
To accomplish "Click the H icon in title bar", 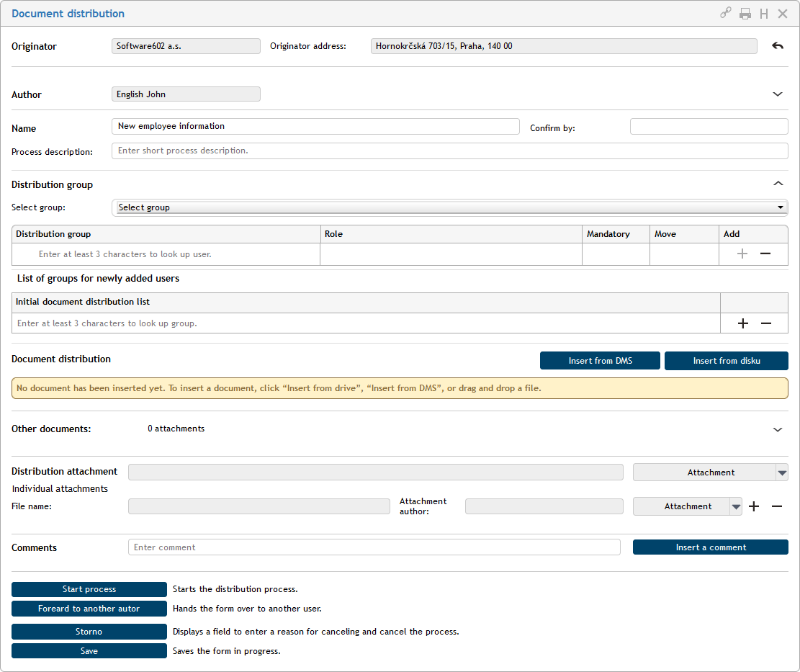I will pos(764,14).
